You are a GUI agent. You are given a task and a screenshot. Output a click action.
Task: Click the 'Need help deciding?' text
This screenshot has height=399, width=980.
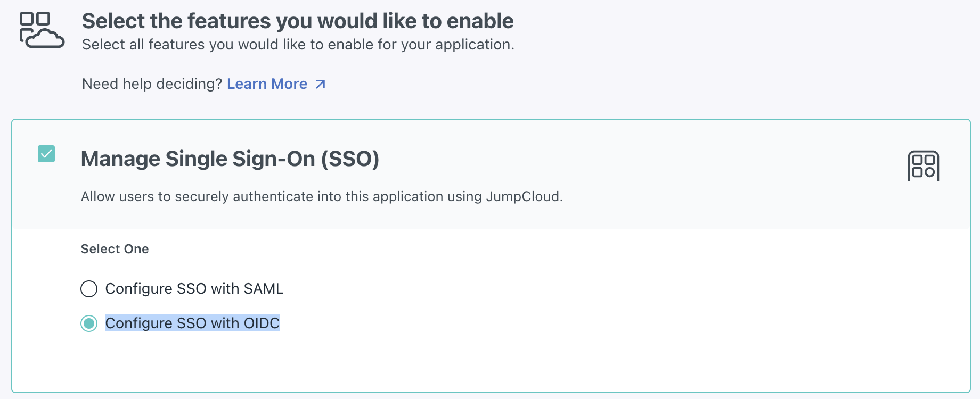point(152,84)
